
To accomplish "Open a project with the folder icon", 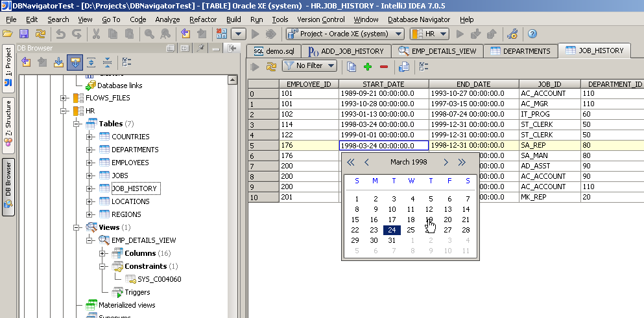I will click(8, 34).
